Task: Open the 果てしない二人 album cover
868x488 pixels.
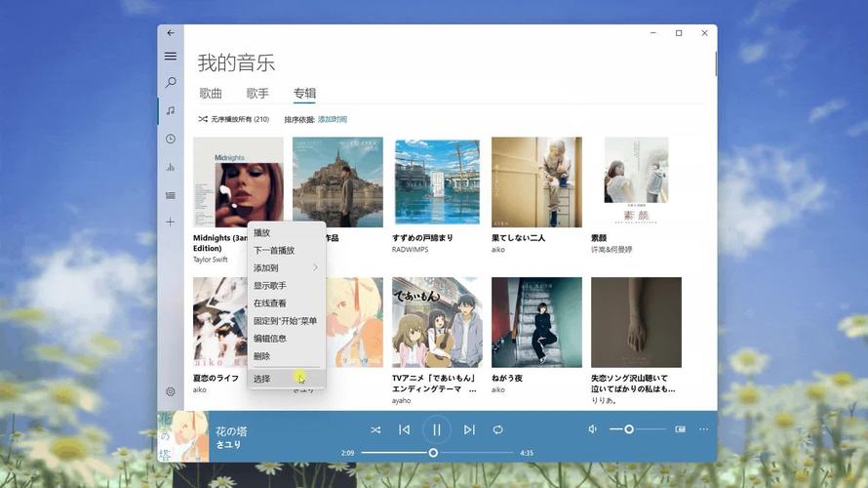Action: coord(536,182)
